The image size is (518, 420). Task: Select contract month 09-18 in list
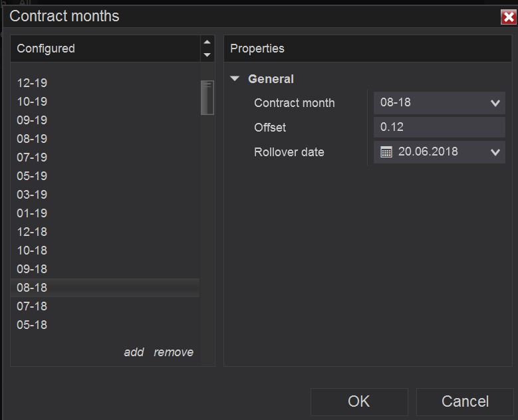click(32, 269)
